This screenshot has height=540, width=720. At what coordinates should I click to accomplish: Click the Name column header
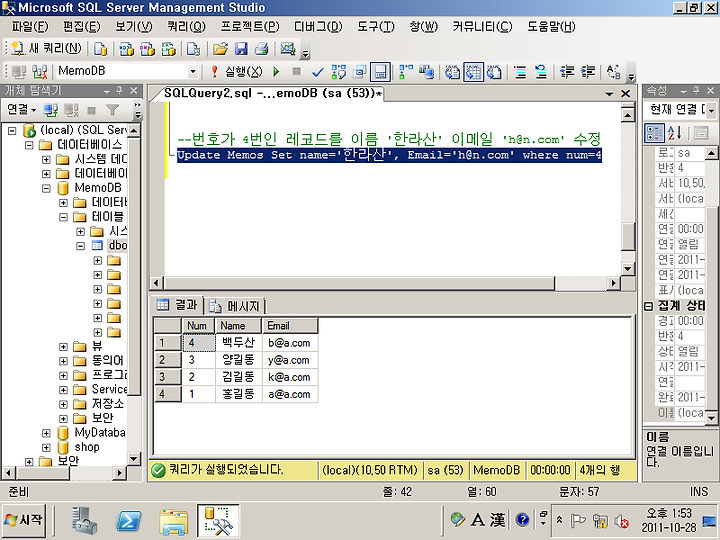[238, 326]
